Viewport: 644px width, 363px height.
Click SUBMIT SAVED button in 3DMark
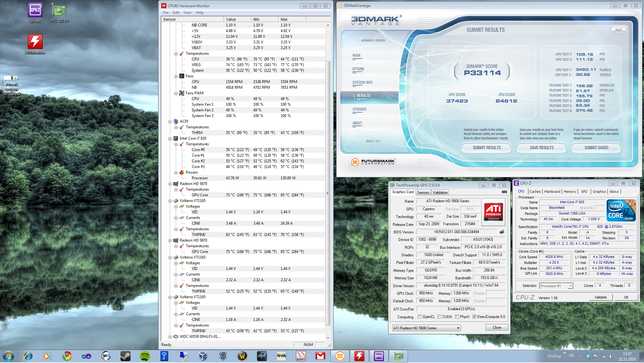tap(596, 148)
